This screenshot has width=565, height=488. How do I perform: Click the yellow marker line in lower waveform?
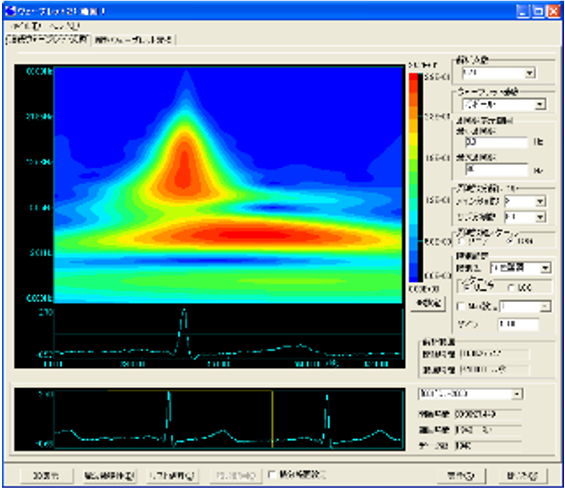click(272, 419)
